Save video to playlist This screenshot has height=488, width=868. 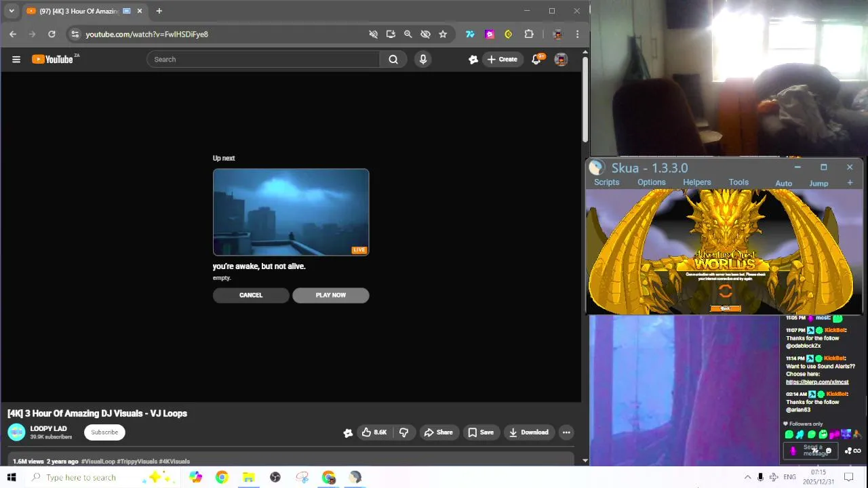[480, 432]
